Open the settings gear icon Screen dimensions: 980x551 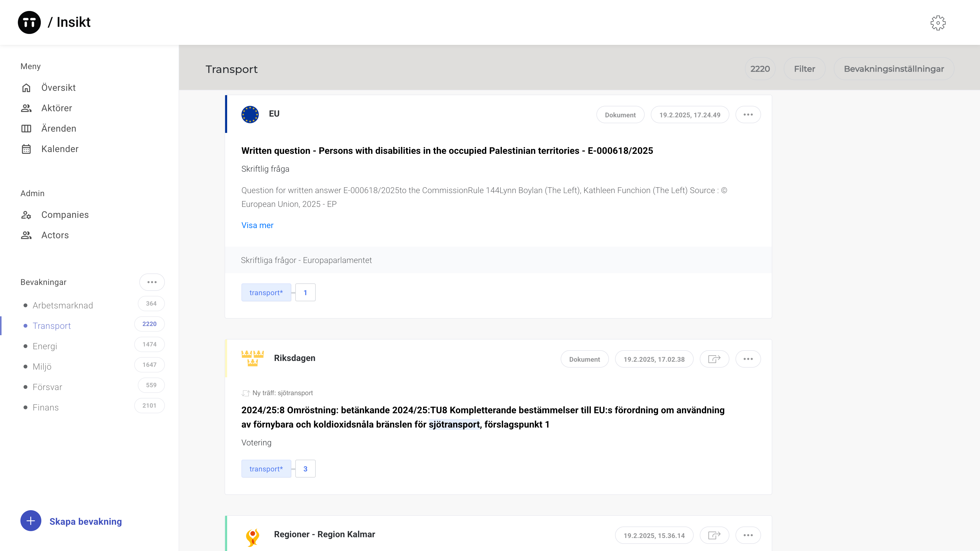click(x=938, y=23)
